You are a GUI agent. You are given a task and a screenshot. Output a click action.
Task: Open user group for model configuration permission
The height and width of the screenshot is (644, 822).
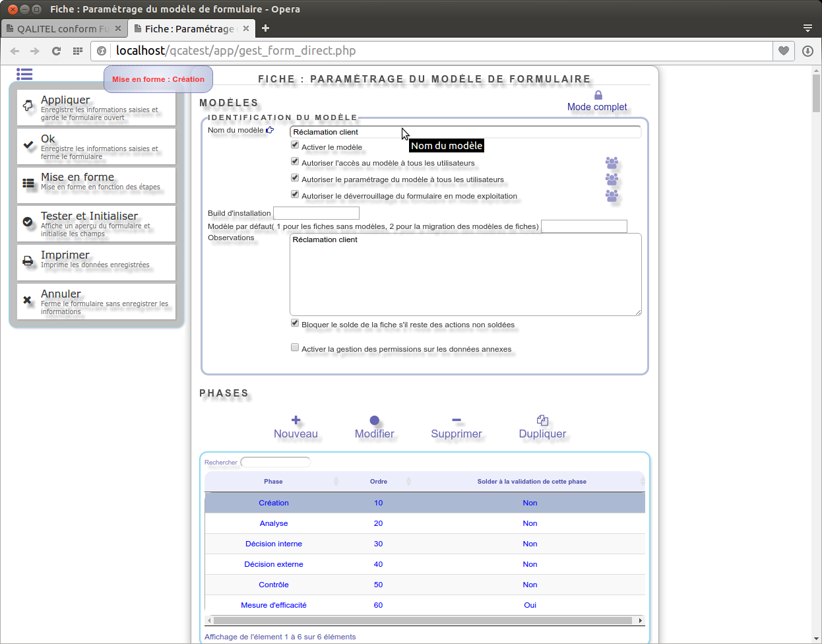[612, 179]
